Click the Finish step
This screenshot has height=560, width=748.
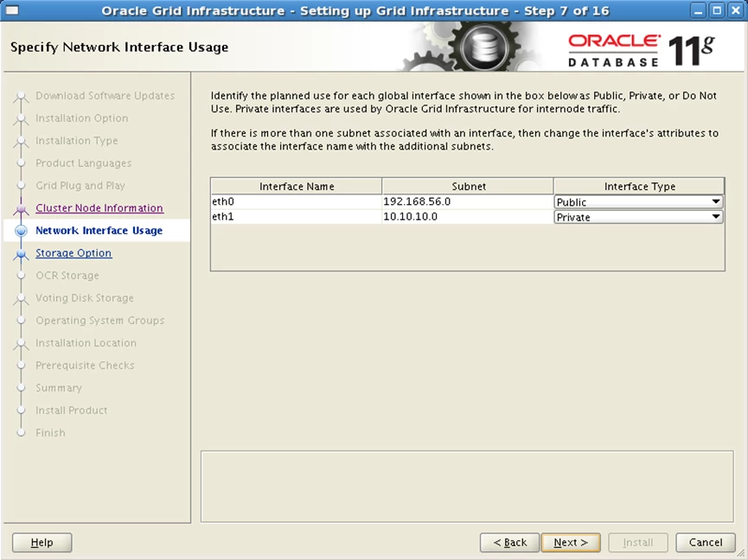(50, 433)
